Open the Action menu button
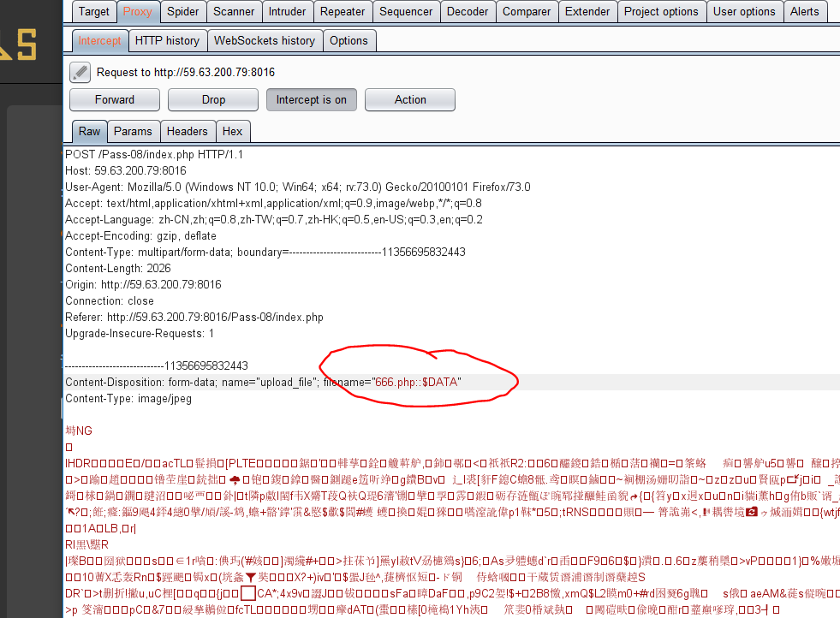 (x=410, y=99)
